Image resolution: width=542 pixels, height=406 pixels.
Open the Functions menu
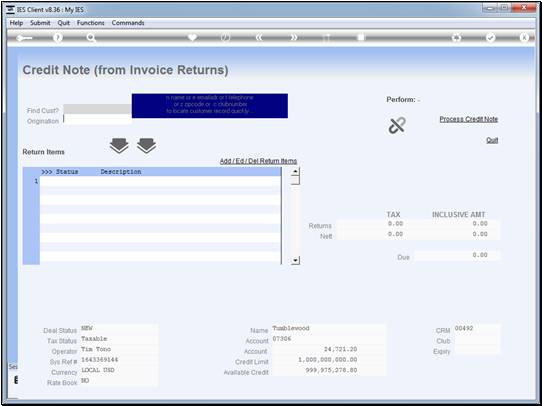[91, 23]
